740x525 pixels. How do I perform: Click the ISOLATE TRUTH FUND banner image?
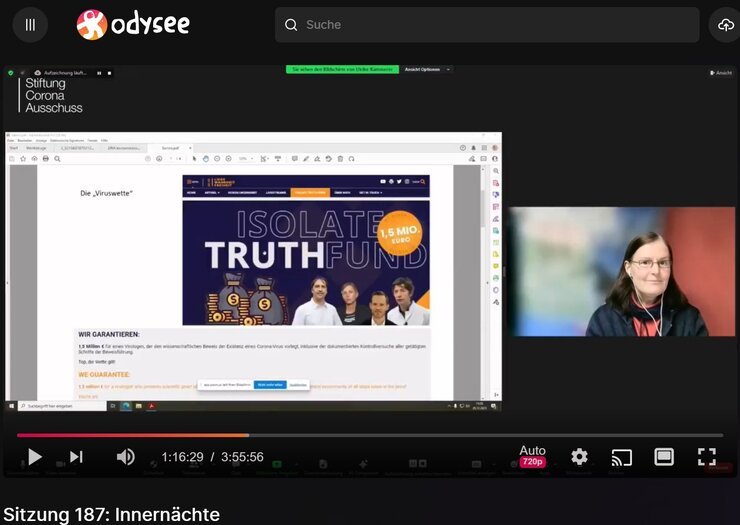point(306,262)
